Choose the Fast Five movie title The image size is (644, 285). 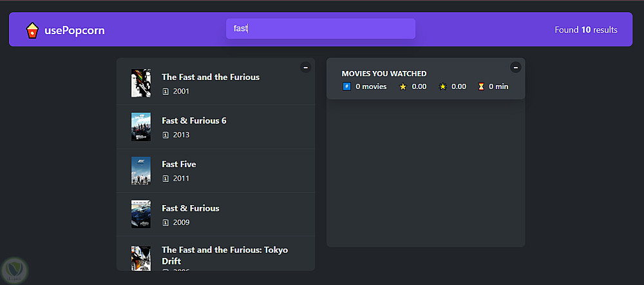point(179,164)
